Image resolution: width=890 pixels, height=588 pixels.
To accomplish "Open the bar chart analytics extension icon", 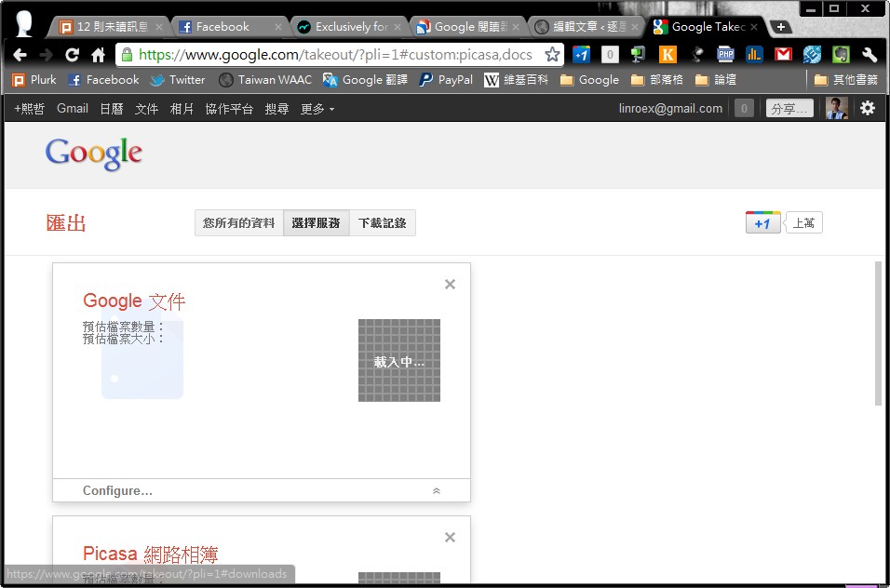I will tap(754, 55).
